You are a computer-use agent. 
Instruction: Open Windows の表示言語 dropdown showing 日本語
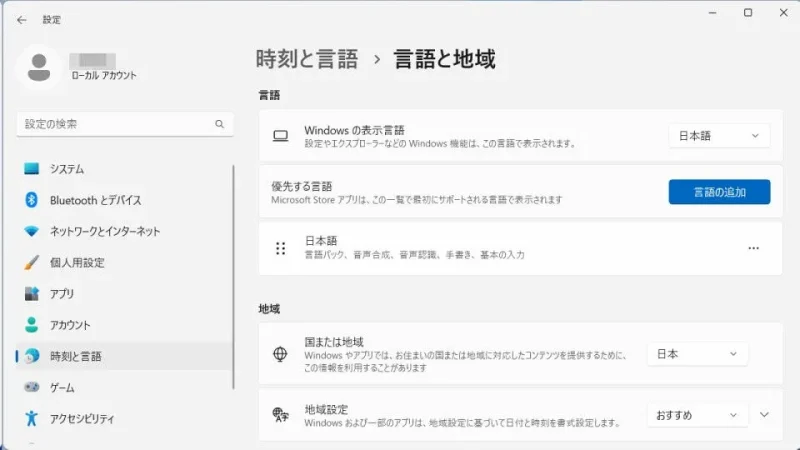[719, 136]
